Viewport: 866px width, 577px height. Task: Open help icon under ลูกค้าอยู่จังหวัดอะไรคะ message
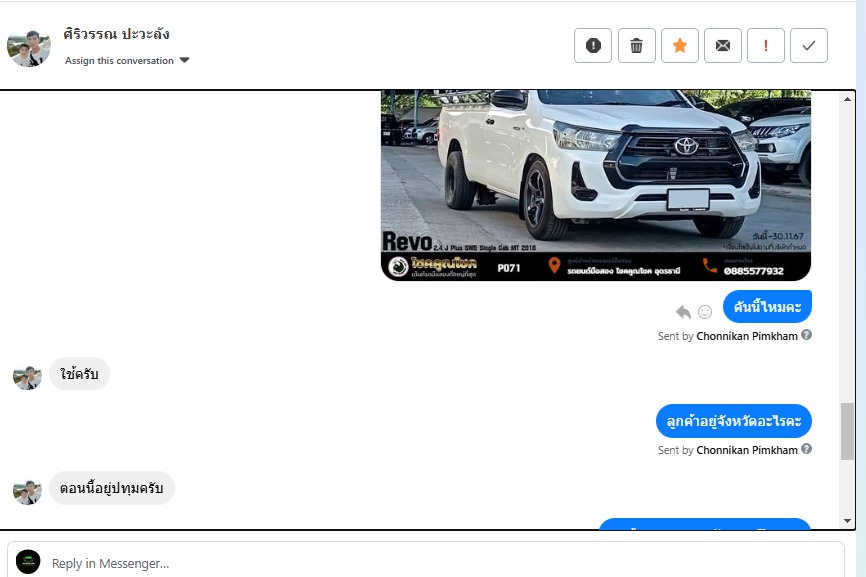pyautogui.click(x=806, y=449)
